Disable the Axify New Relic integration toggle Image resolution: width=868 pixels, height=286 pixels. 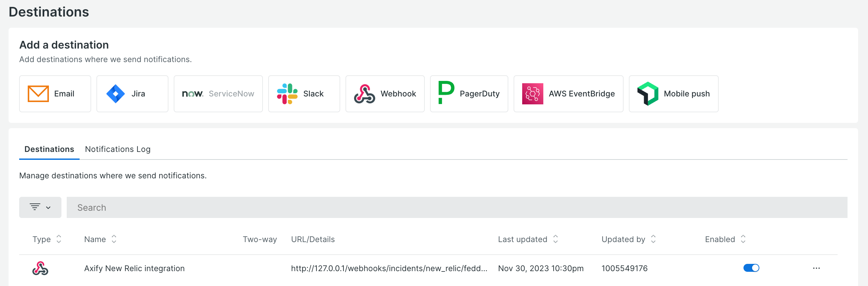tap(751, 268)
